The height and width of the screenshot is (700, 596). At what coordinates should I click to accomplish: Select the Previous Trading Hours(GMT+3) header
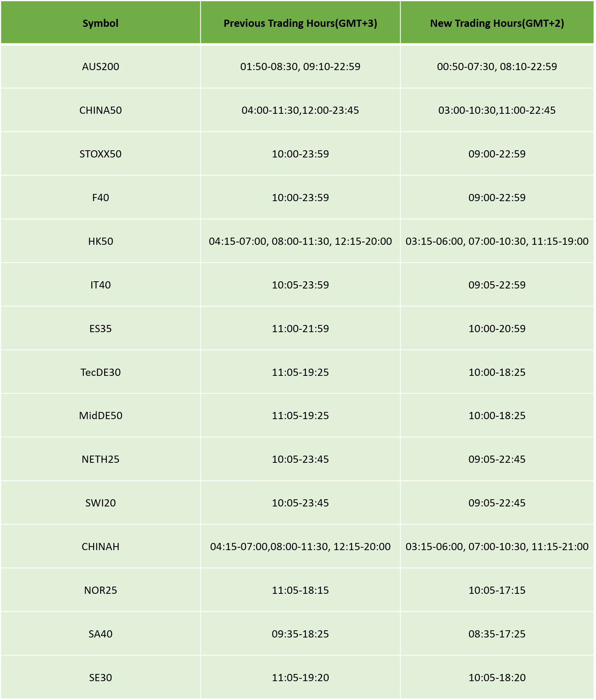pos(300,23)
